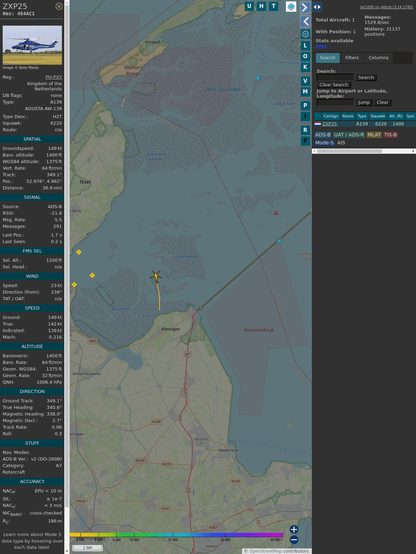This screenshot has height=554, width=416.
Task: Toggle the MLAT source filter
Action: tap(374, 135)
